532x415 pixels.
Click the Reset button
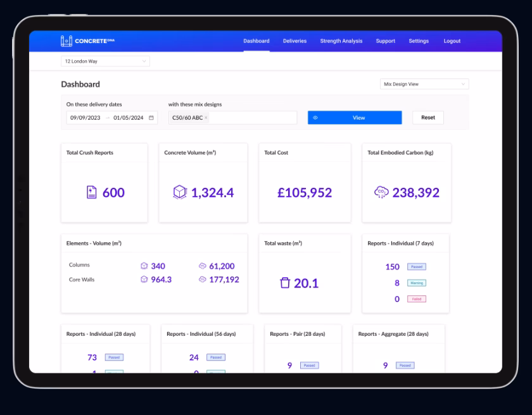tap(428, 118)
